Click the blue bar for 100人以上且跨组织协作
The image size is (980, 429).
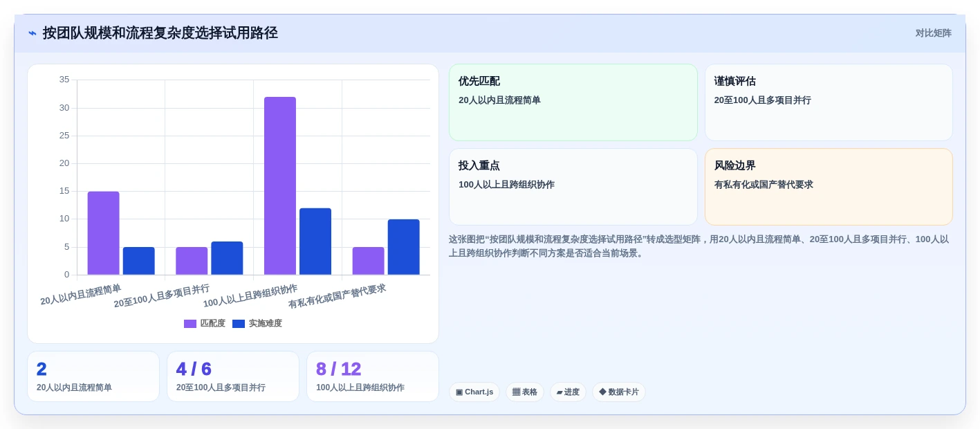click(x=315, y=241)
